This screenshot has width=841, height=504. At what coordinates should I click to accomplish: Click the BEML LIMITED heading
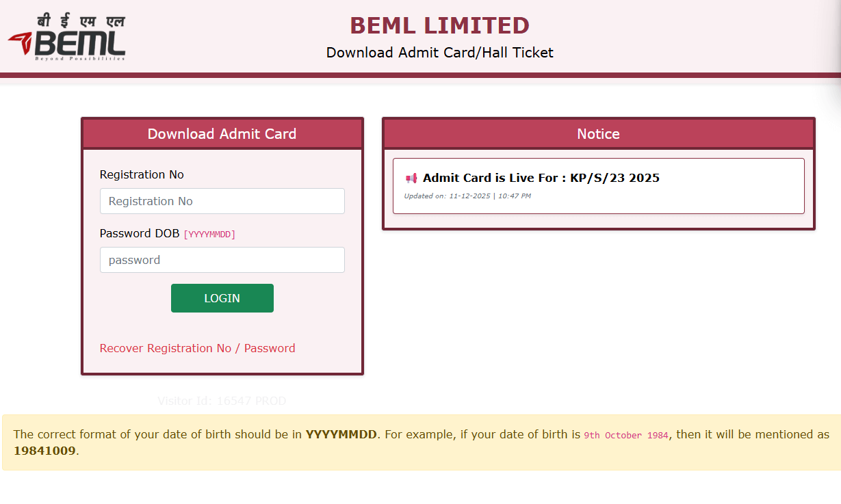439,25
